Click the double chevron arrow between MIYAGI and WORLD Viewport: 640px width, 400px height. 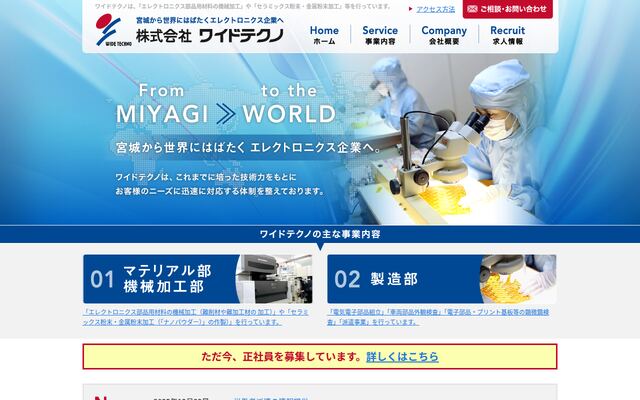(x=226, y=114)
